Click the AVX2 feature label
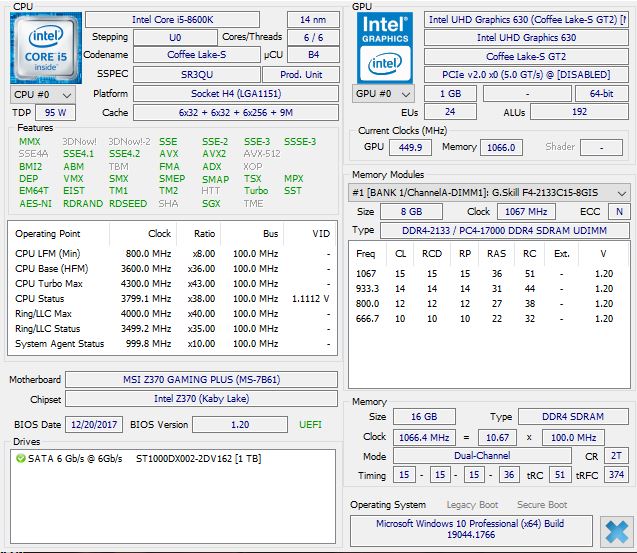 point(214,154)
